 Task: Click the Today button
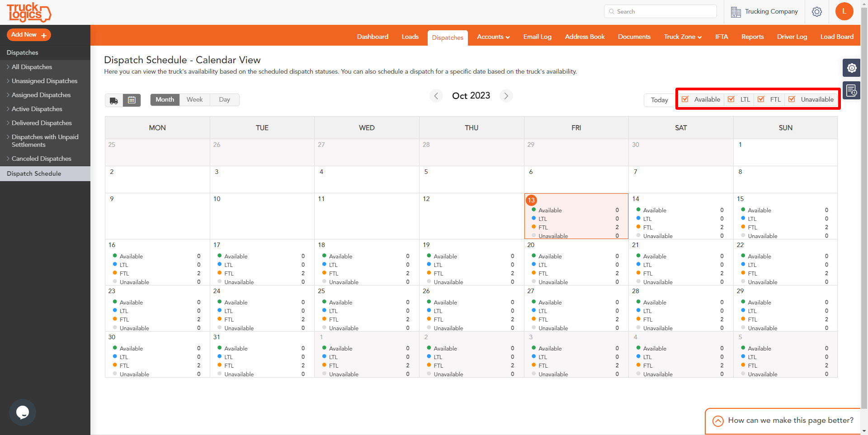(659, 100)
